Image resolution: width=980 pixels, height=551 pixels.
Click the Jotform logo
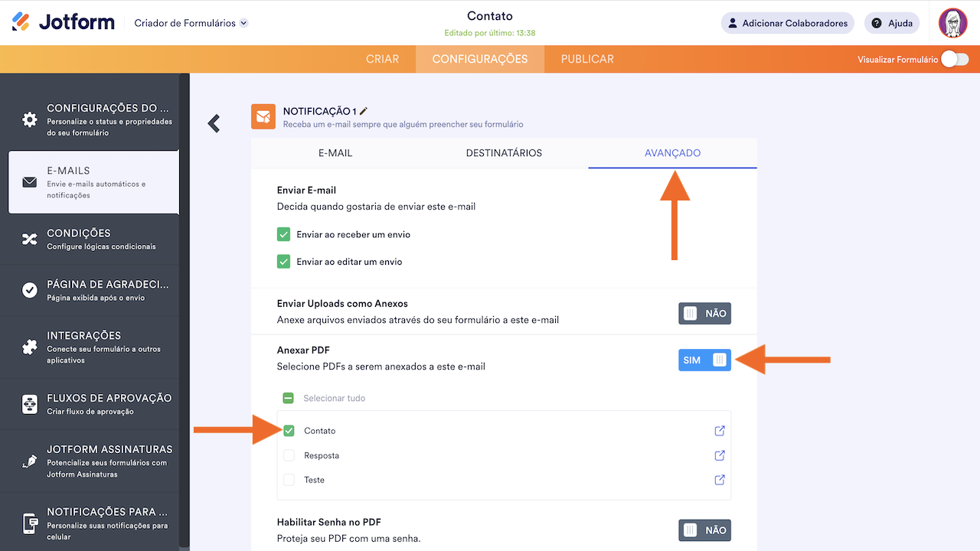tap(64, 22)
